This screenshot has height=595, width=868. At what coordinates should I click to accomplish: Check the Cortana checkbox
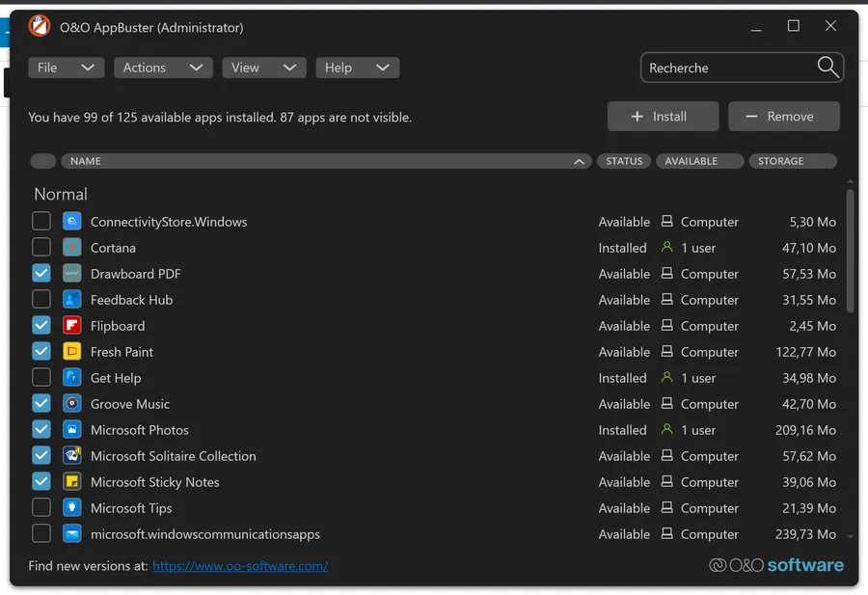click(x=41, y=247)
